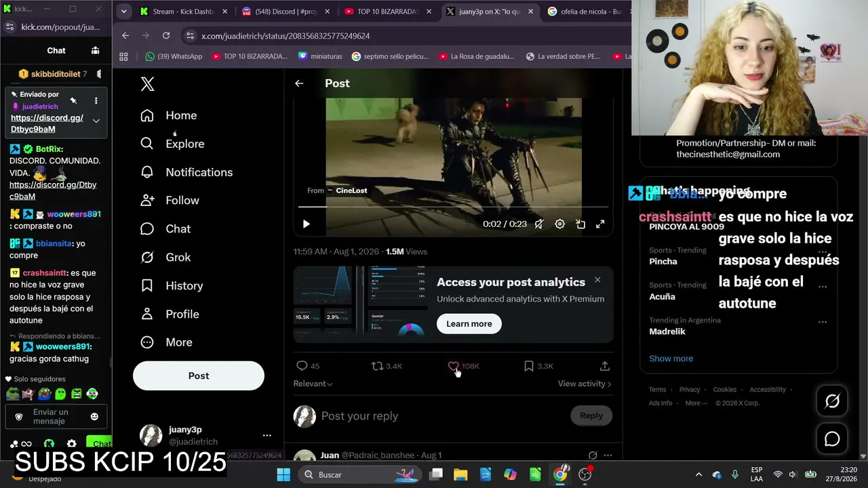Expand the video to fullscreen

pyautogui.click(x=600, y=224)
